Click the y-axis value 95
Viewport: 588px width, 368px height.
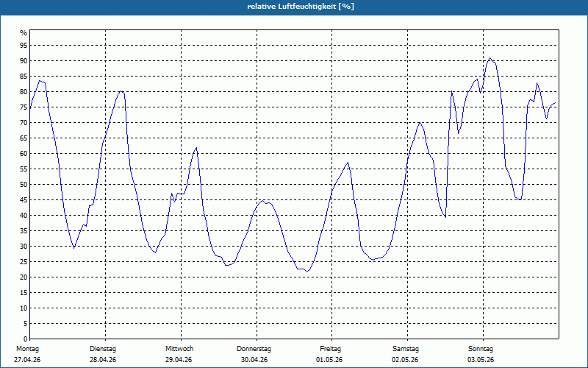(24, 46)
